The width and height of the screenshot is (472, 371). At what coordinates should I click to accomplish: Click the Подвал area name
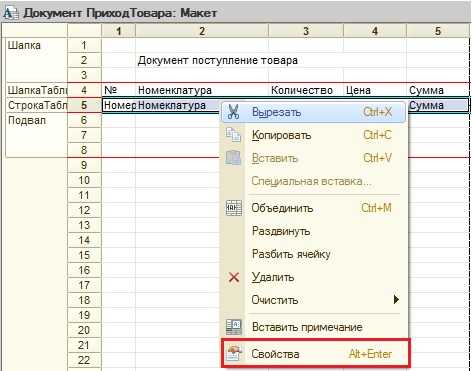(27, 120)
